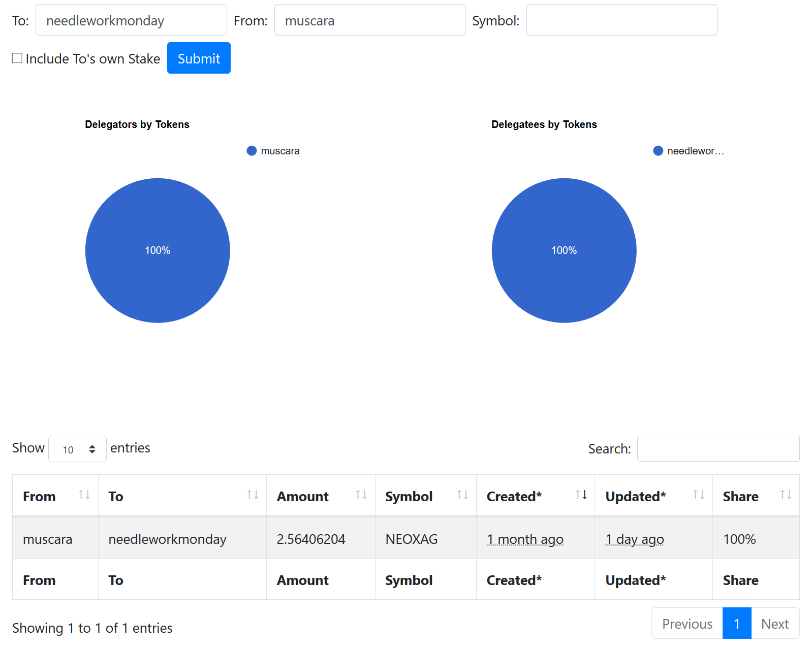Go to Previous page
This screenshot has height=650, width=812.
[x=687, y=624]
